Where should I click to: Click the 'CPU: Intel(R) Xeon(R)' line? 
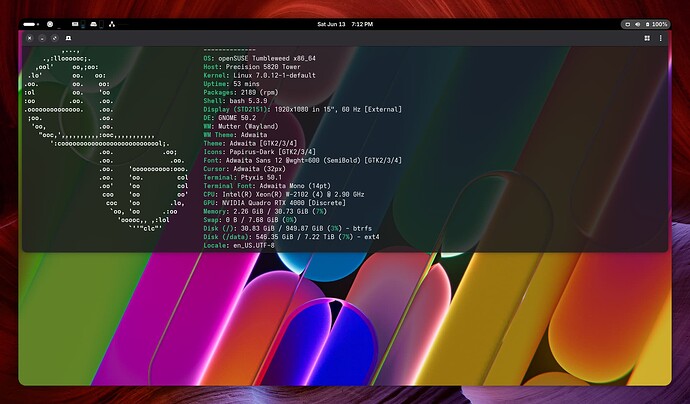284,195
